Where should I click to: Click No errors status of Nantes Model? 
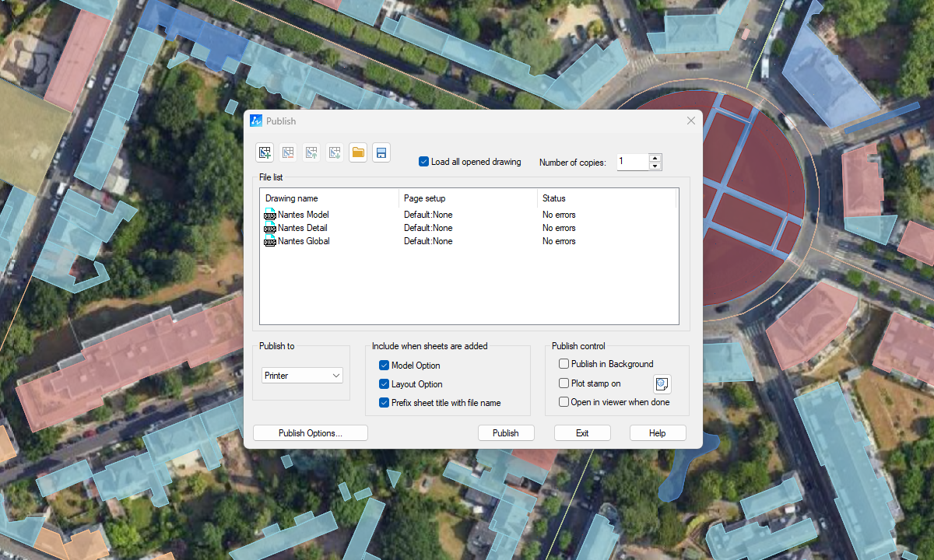pyautogui.click(x=559, y=215)
